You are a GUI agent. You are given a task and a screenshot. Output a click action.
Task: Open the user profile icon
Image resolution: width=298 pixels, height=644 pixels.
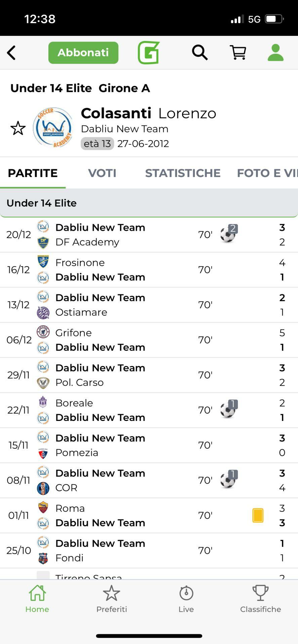click(275, 53)
